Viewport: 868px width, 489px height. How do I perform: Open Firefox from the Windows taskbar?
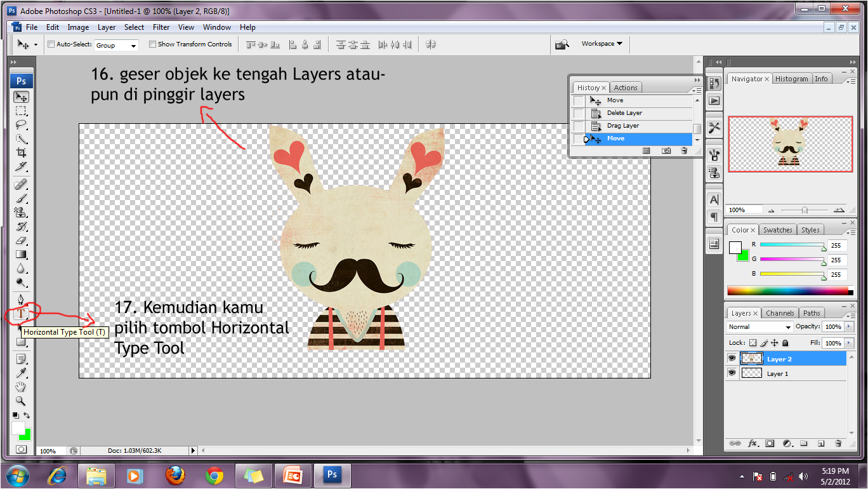pyautogui.click(x=175, y=476)
